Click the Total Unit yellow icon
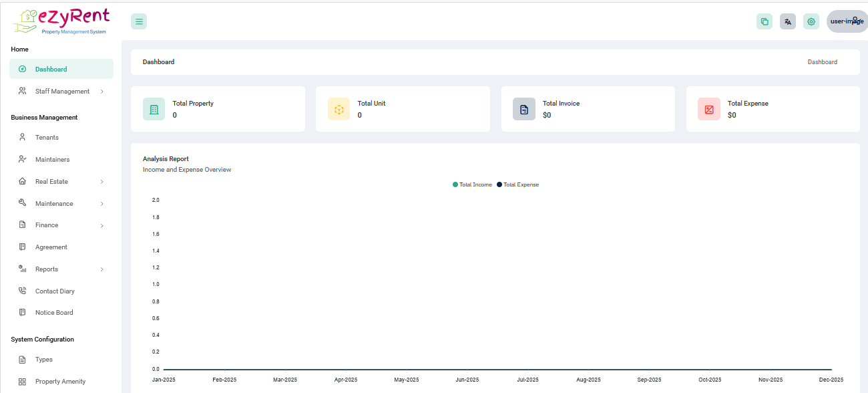The width and height of the screenshot is (868, 393). [x=339, y=109]
